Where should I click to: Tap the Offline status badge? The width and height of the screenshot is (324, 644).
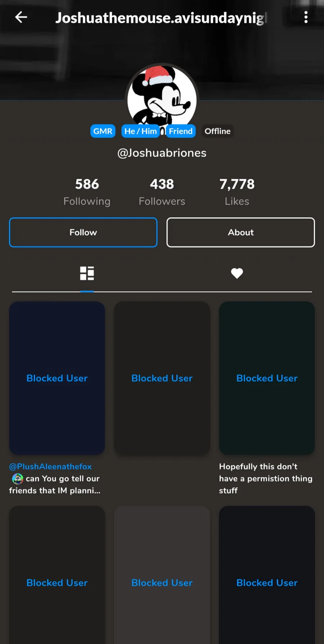pyautogui.click(x=217, y=131)
